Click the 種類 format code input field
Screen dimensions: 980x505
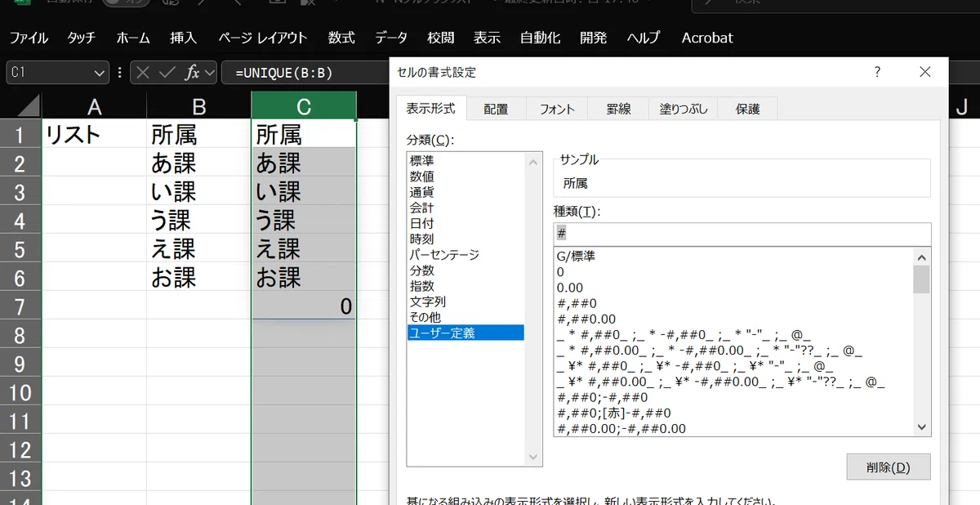(742, 234)
